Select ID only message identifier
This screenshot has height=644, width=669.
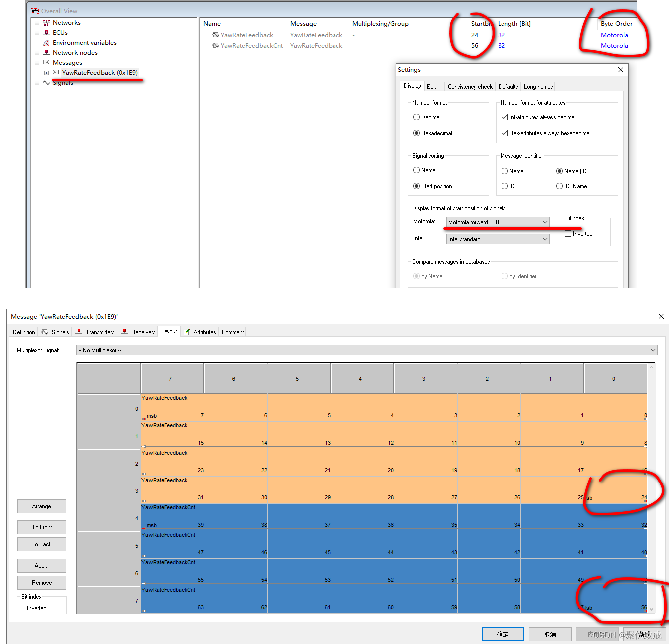coord(504,186)
